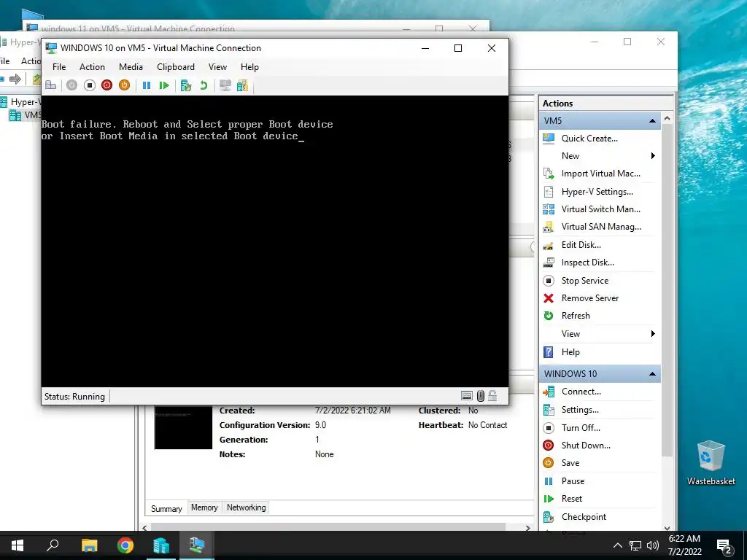Open the Windows Start menu
This screenshot has width=747, height=560.
coord(18,545)
